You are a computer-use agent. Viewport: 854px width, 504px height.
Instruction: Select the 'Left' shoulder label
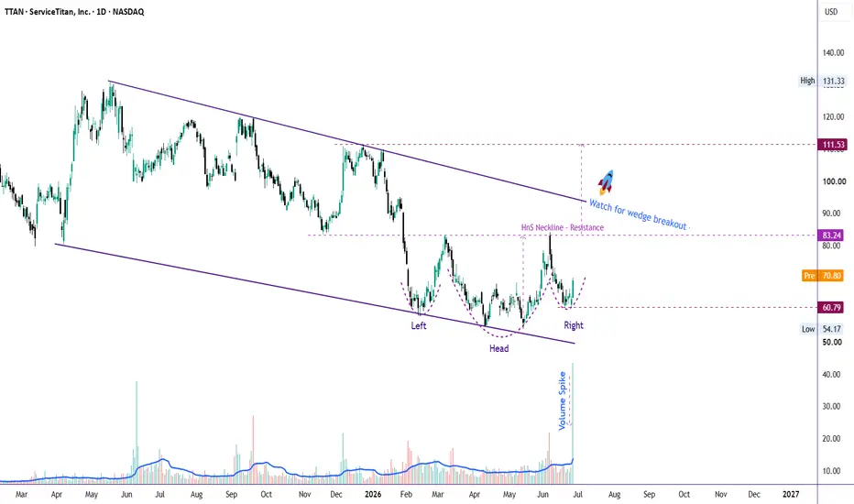[418, 326]
